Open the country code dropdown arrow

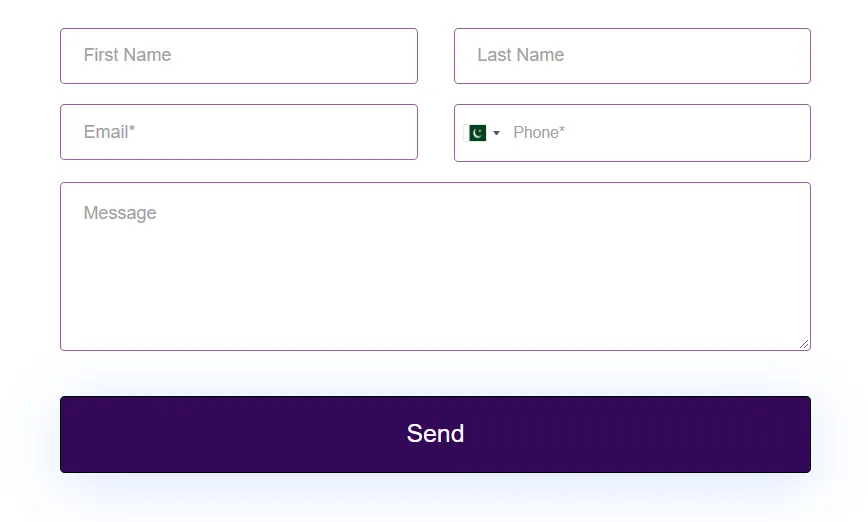click(497, 133)
